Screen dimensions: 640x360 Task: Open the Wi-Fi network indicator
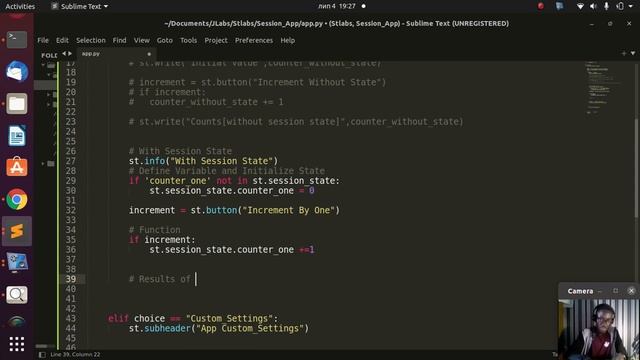pyautogui.click(x=580, y=6)
